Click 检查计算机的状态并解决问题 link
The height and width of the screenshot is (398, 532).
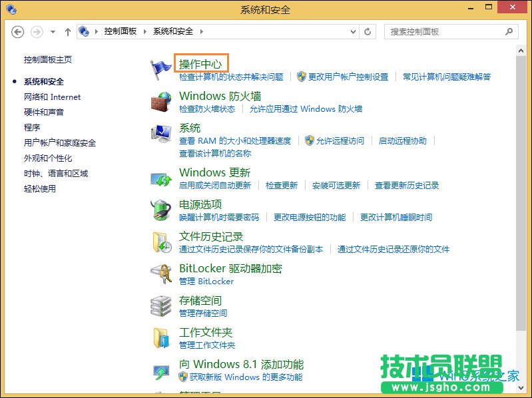231,77
